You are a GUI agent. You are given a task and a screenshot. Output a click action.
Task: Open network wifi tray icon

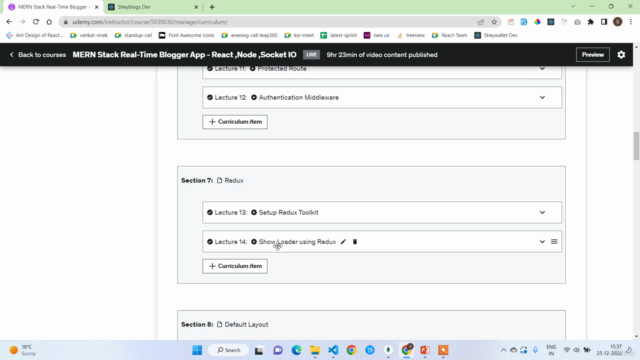click(x=567, y=350)
